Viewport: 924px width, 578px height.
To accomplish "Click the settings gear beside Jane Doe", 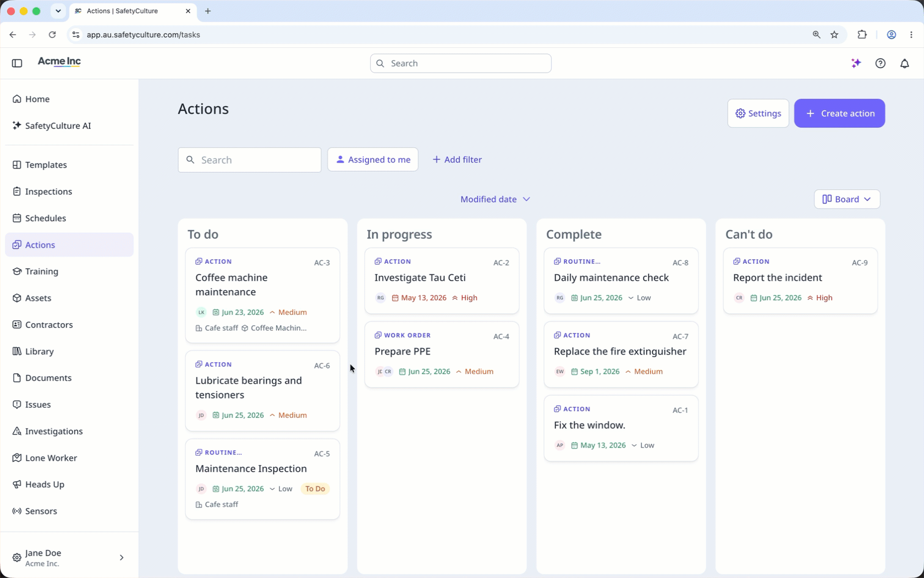I will click(x=17, y=558).
